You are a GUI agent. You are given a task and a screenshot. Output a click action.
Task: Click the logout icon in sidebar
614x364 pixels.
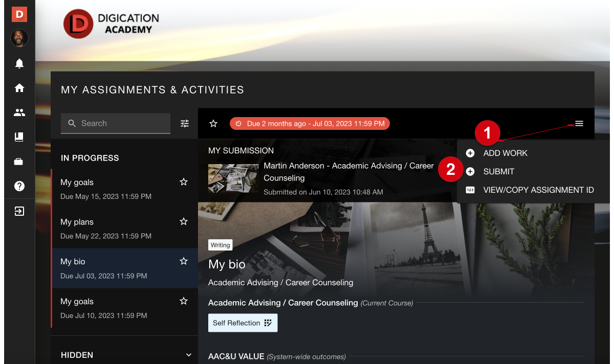point(19,211)
